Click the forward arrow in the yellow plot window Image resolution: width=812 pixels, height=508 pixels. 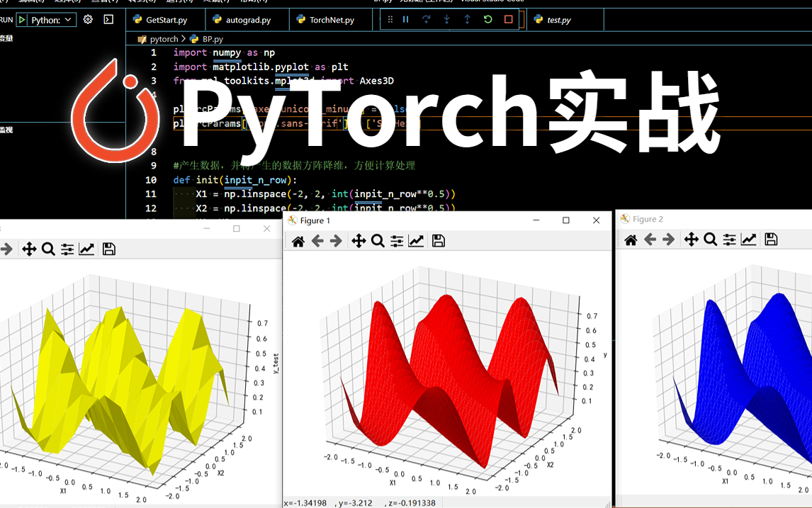6,249
